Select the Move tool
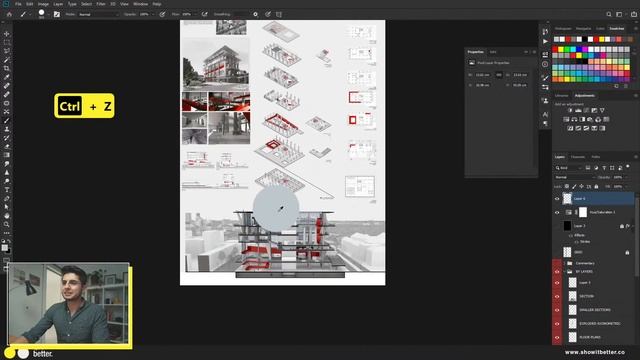The width and height of the screenshot is (640, 360). point(7,34)
